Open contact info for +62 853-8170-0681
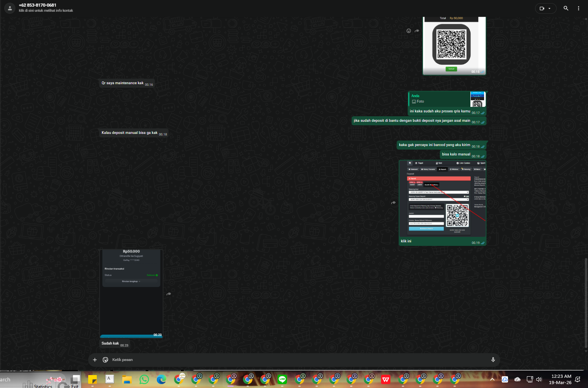The width and height of the screenshot is (588, 388). pos(38,5)
